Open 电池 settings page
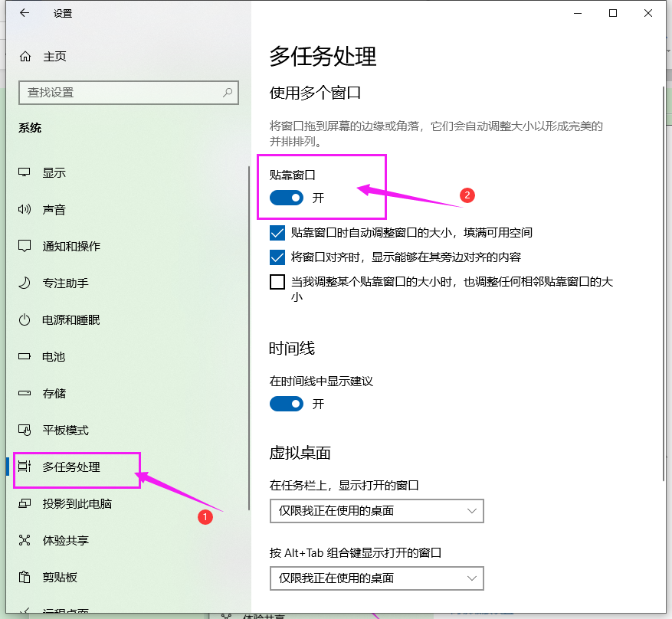This screenshot has height=619, width=672. [x=54, y=357]
